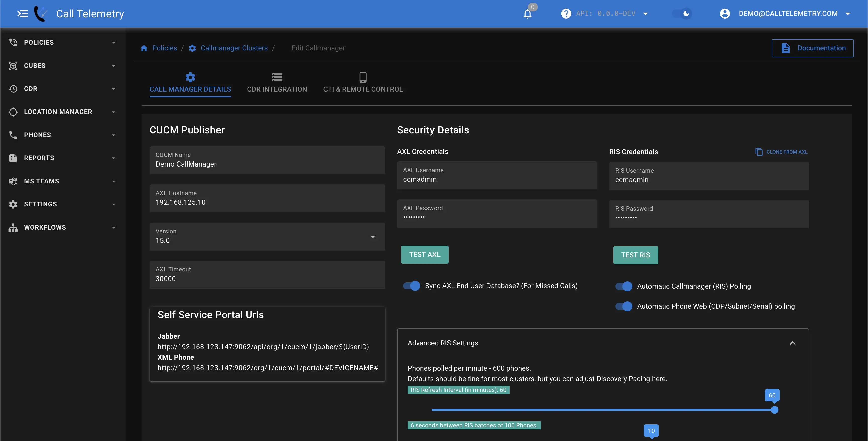Viewport: 868px width, 441px height.
Task: Click the home icon in breadcrumb
Action: [144, 48]
